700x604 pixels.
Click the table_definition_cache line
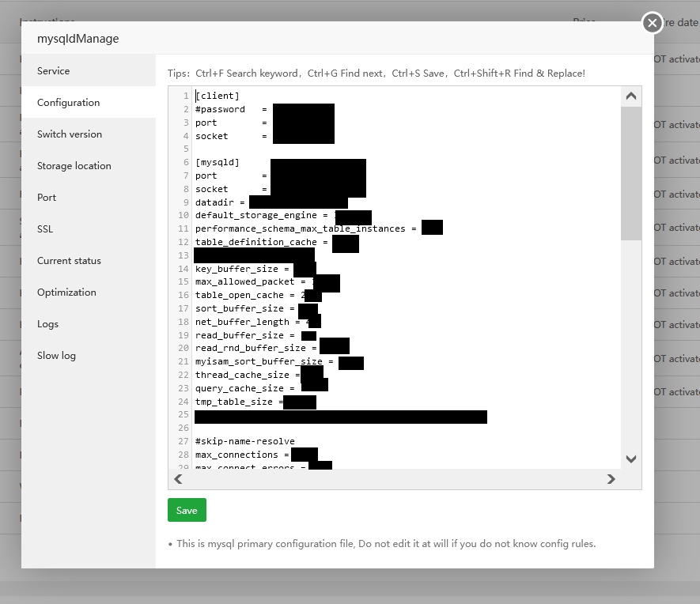[262, 242]
